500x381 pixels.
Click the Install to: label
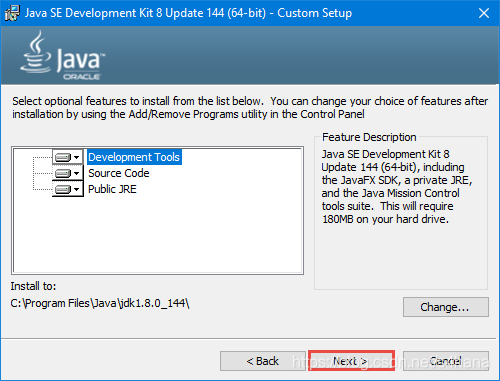click(33, 286)
